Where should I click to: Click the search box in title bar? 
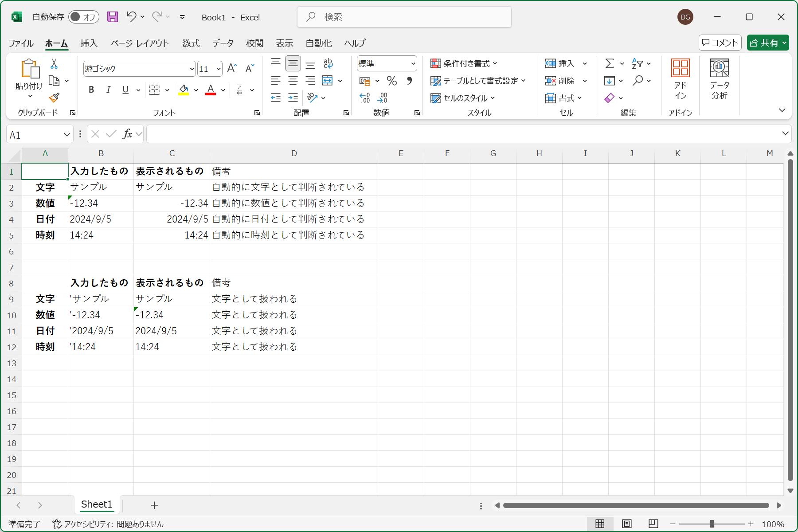click(x=404, y=17)
